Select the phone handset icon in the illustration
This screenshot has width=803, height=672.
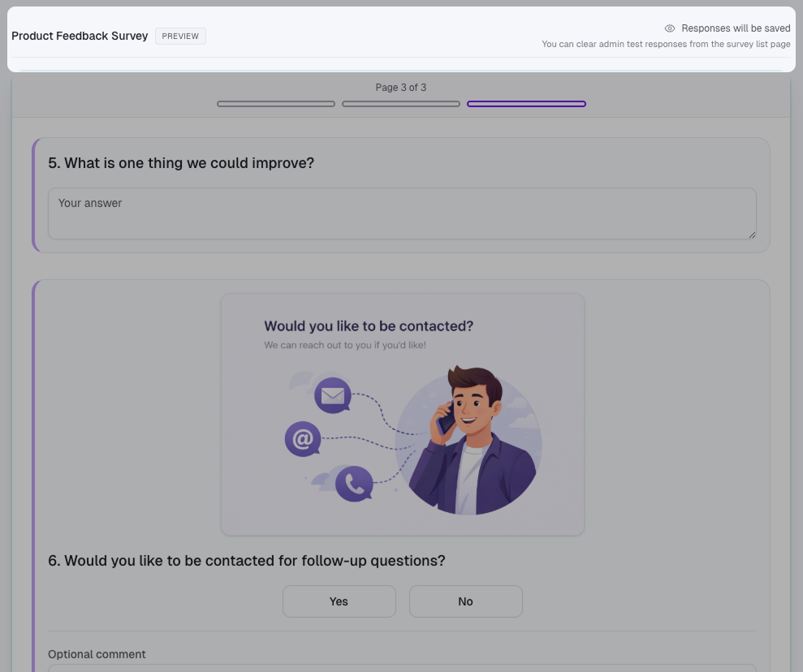tap(354, 483)
